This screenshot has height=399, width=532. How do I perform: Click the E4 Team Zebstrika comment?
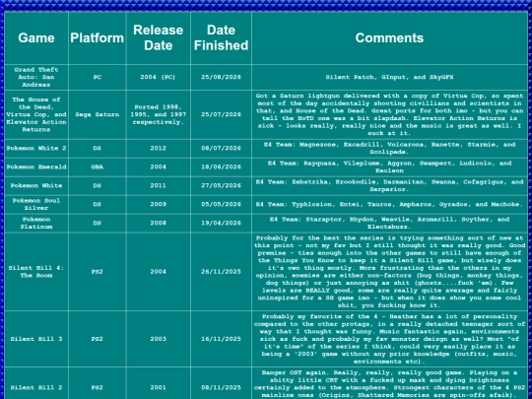point(389,185)
